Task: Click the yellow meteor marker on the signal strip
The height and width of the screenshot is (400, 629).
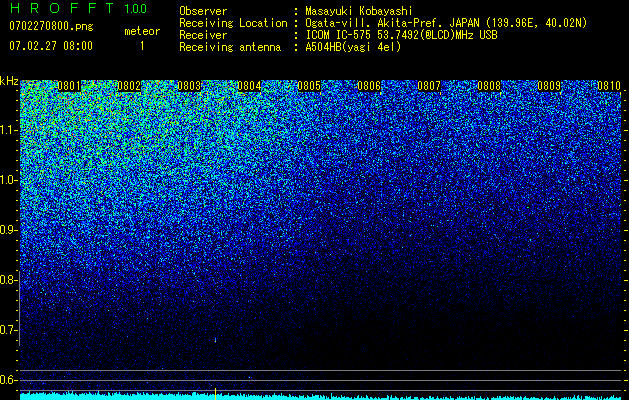Action: [215, 394]
